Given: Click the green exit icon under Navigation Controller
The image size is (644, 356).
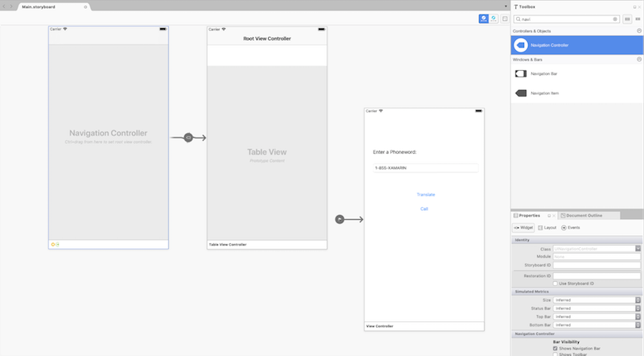Looking at the screenshot, I should [x=57, y=245].
